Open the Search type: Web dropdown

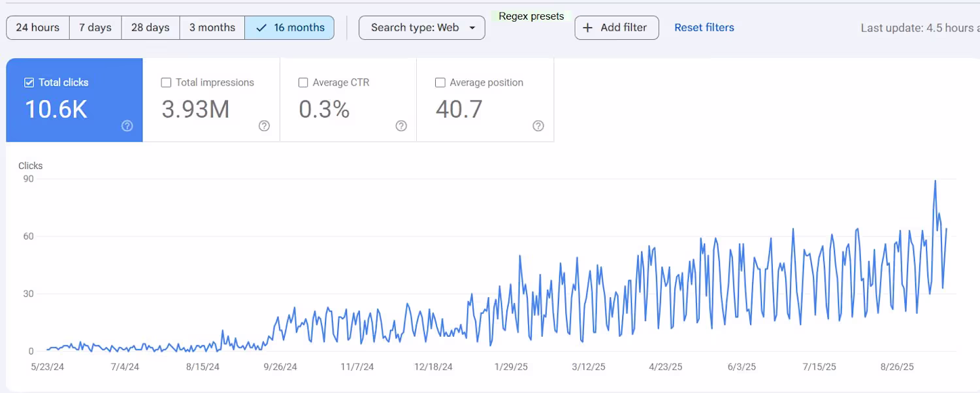421,27
